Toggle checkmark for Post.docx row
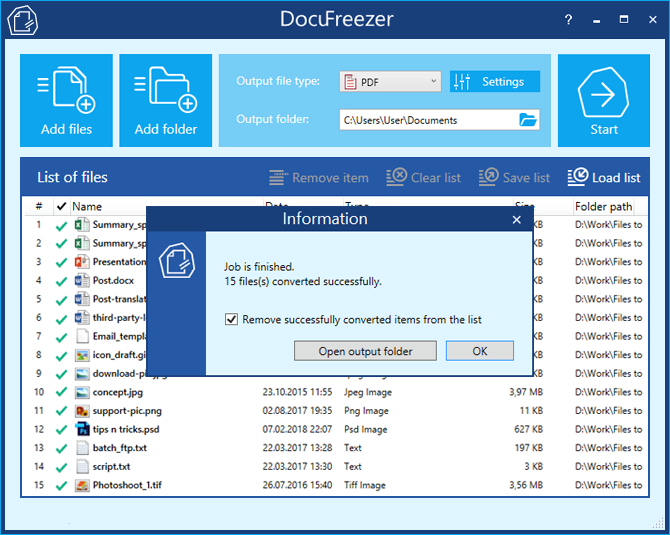Image resolution: width=670 pixels, height=535 pixels. pos(62,281)
